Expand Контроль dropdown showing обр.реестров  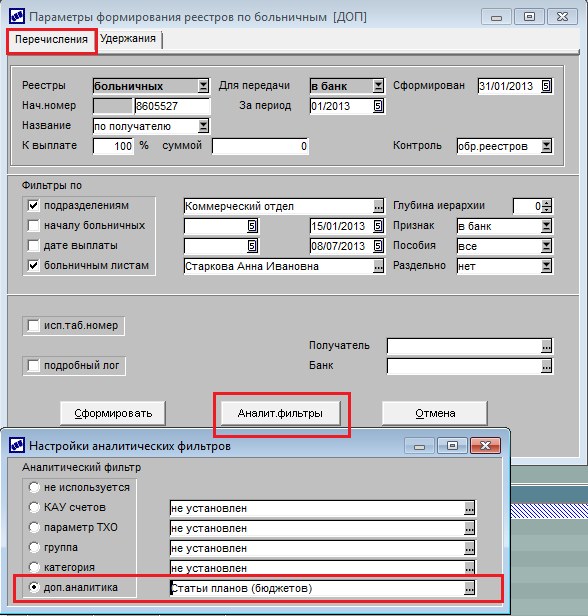tap(546, 146)
